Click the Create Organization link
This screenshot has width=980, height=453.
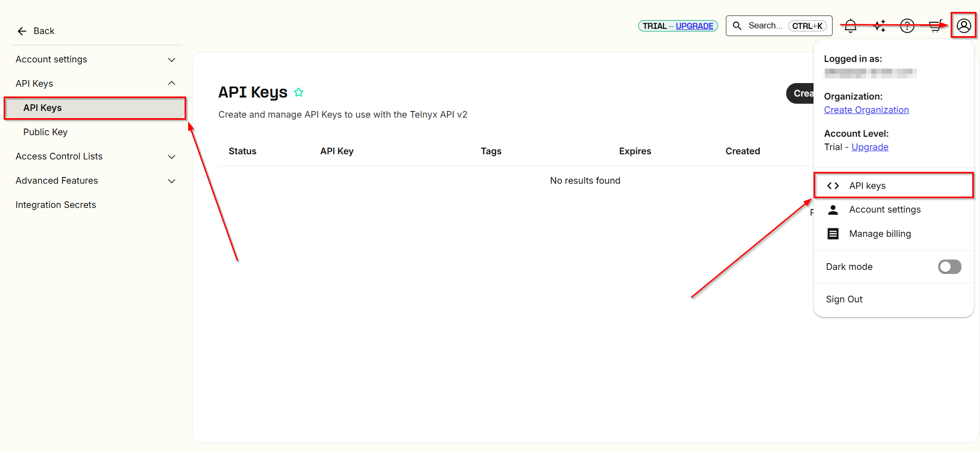[866, 110]
